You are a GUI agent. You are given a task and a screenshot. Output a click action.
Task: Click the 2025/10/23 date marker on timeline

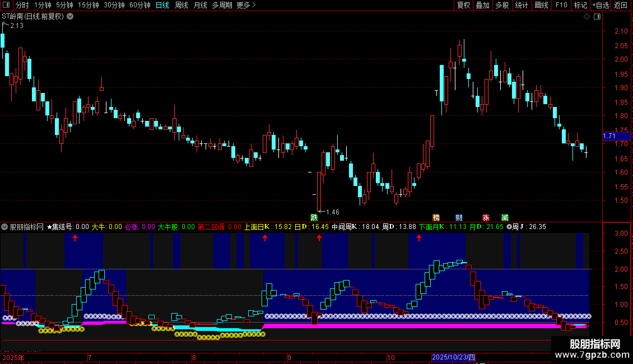point(453,357)
